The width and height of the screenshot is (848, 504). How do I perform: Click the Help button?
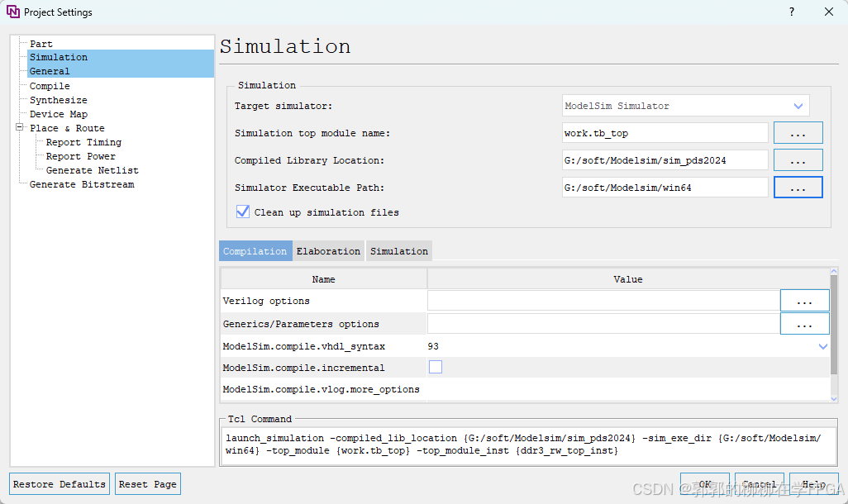(814, 484)
